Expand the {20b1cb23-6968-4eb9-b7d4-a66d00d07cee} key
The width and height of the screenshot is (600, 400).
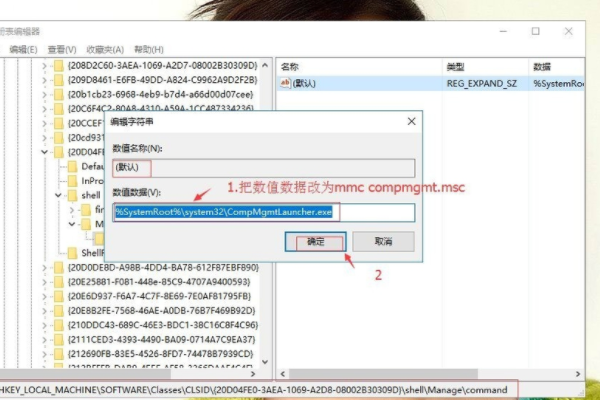coord(44,95)
